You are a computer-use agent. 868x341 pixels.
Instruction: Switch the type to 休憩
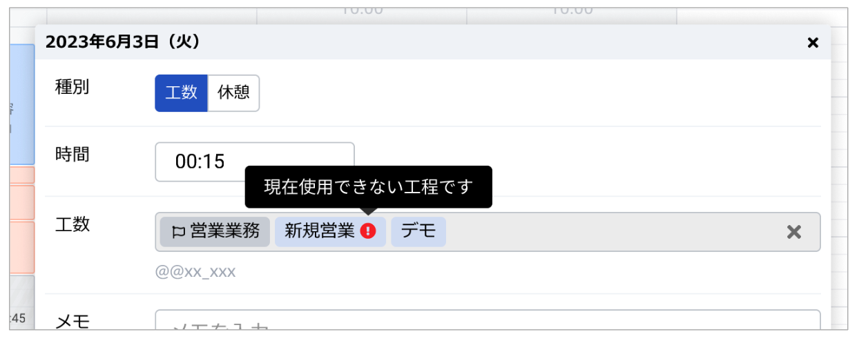(x=233, y=93)
